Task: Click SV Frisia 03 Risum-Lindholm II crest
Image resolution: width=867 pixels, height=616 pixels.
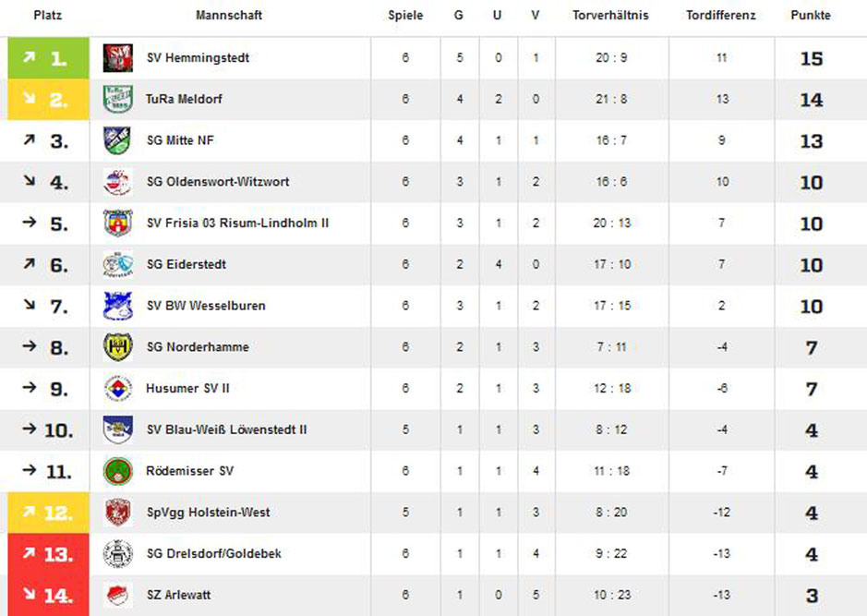Action: pyautogui.click(x=118, y=223)
